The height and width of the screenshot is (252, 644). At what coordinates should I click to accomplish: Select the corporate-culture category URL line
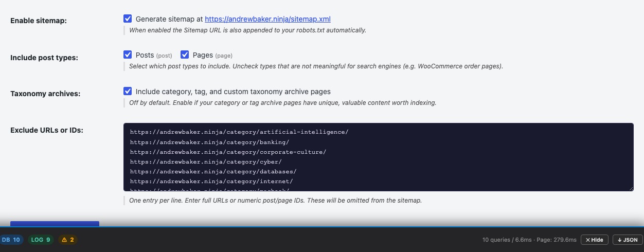coord(228,152)
